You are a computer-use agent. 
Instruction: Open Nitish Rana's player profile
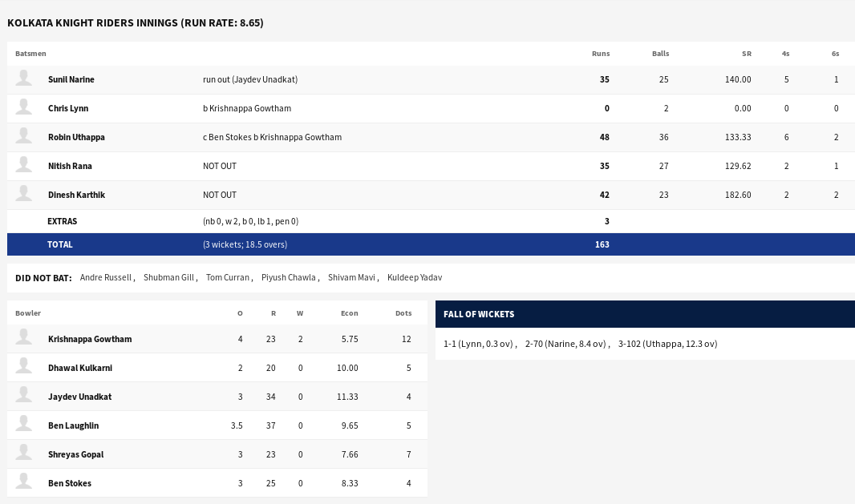(x=70, y=166)
